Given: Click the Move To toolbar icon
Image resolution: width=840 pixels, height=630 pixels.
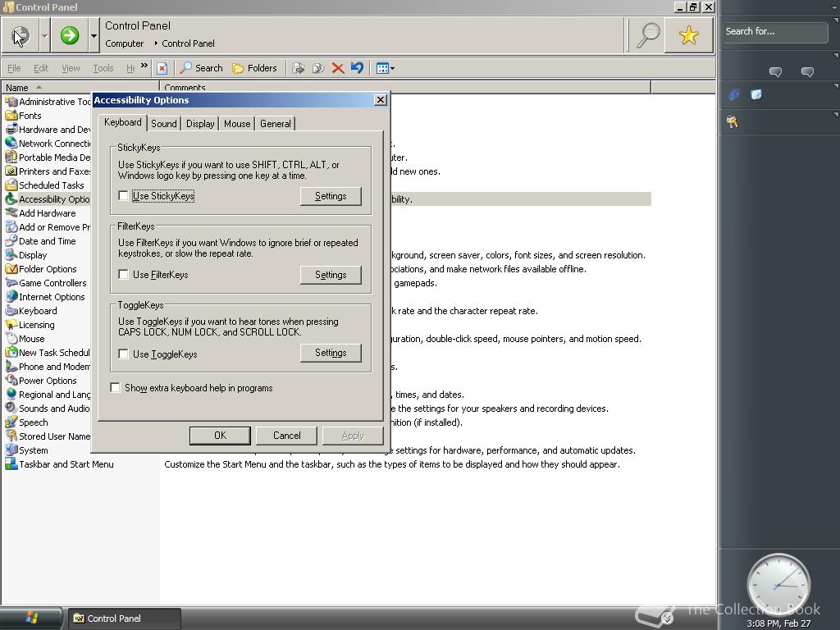Looking at the screenshot, I should pos(299,68).
